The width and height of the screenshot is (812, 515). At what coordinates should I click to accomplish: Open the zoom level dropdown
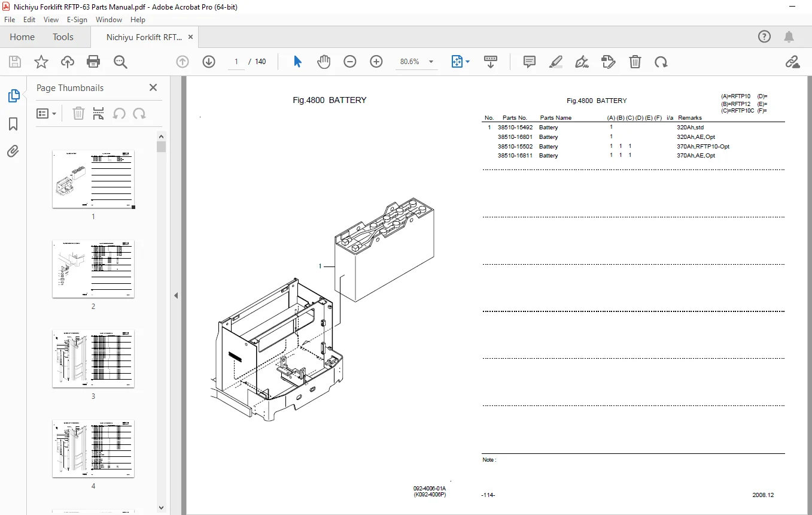pyautogui.click(x=431, y=62)
